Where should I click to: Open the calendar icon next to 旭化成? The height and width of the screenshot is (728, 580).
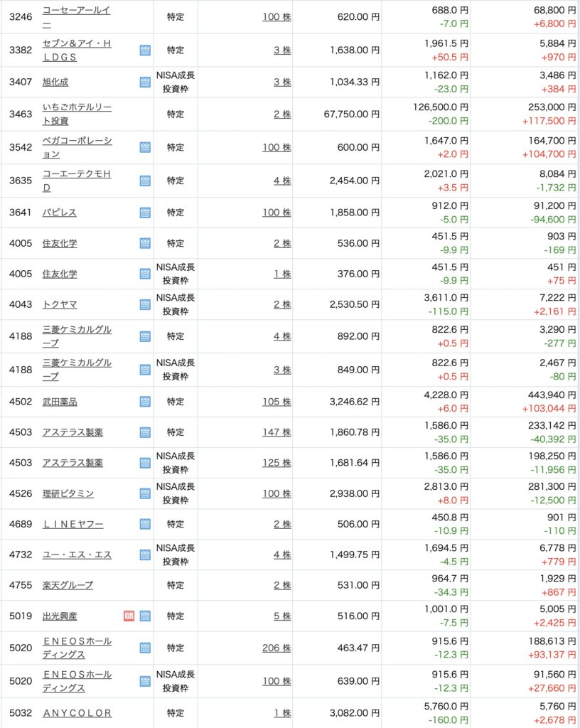point(145,82)
